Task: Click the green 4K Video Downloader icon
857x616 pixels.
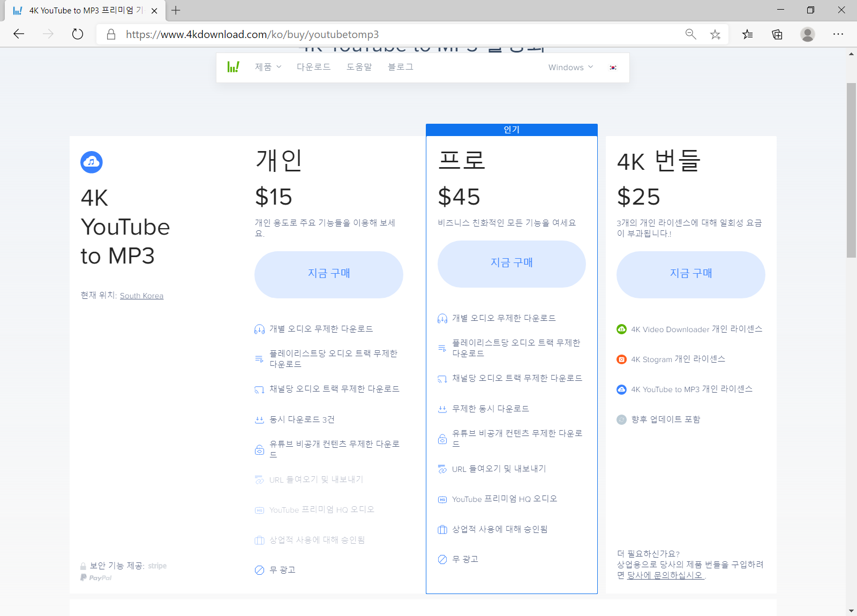Action: 621,329
